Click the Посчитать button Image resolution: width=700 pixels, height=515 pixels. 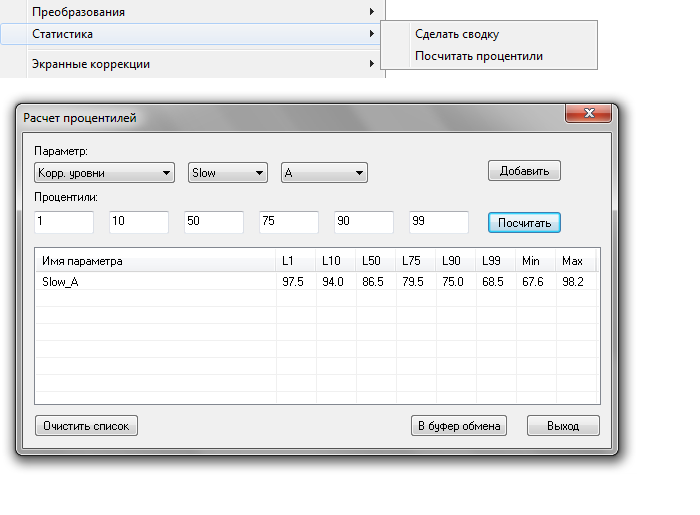point(524,222)
